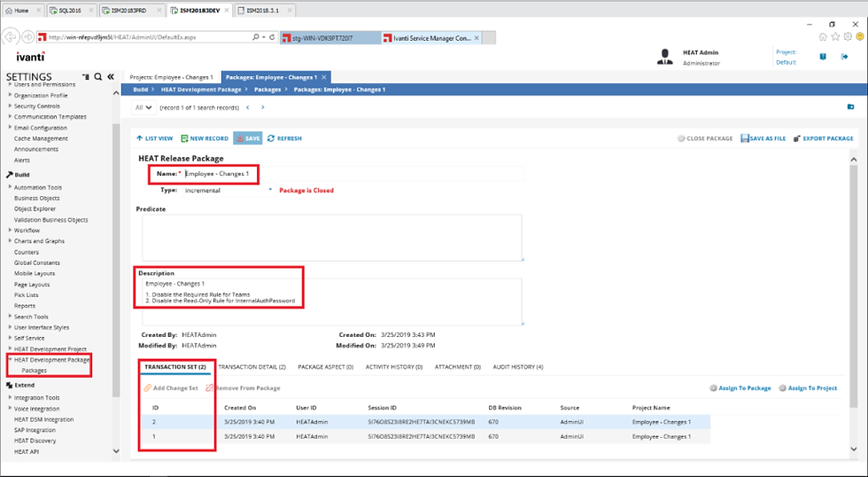Click Refresh in the toolbar

coord(284,138)
